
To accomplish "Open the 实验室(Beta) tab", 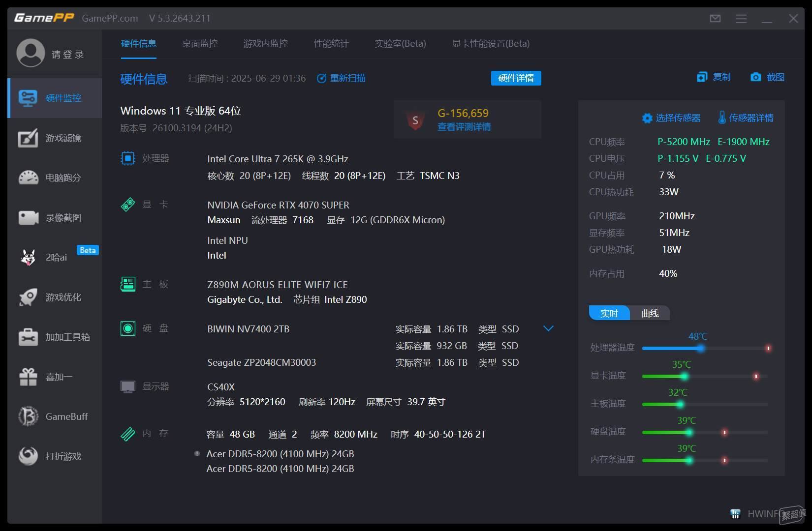I will [x=401, y=44].
